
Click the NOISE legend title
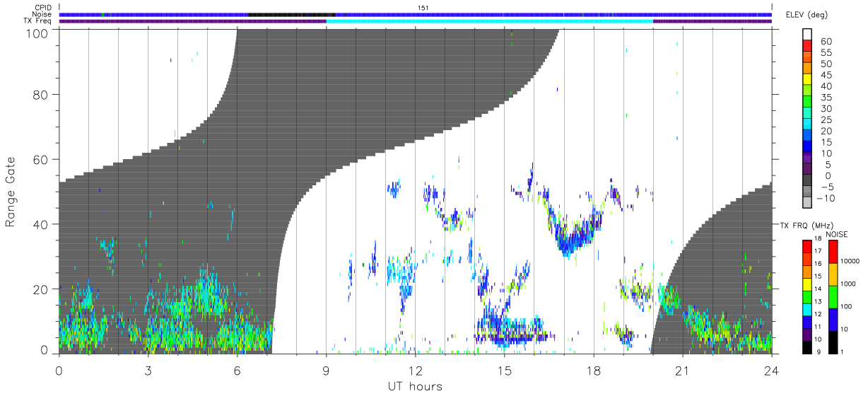point(838,234)
